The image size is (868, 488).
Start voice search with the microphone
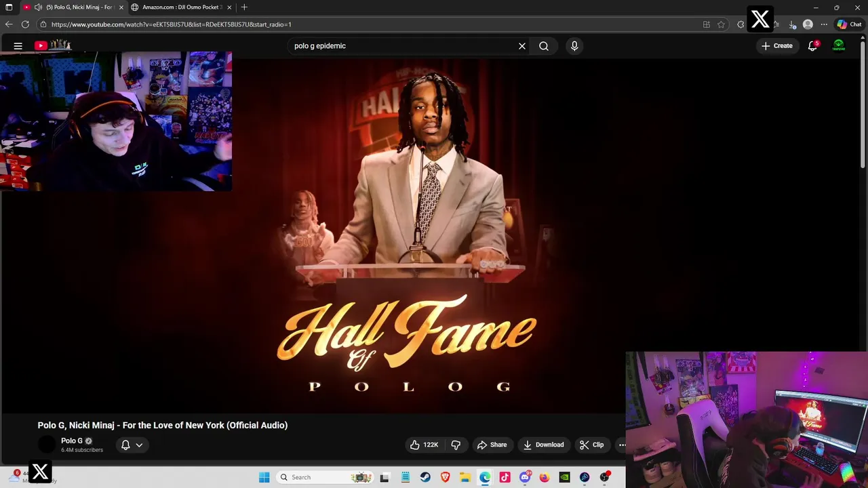pyautogui.click(x=574, y=46)
